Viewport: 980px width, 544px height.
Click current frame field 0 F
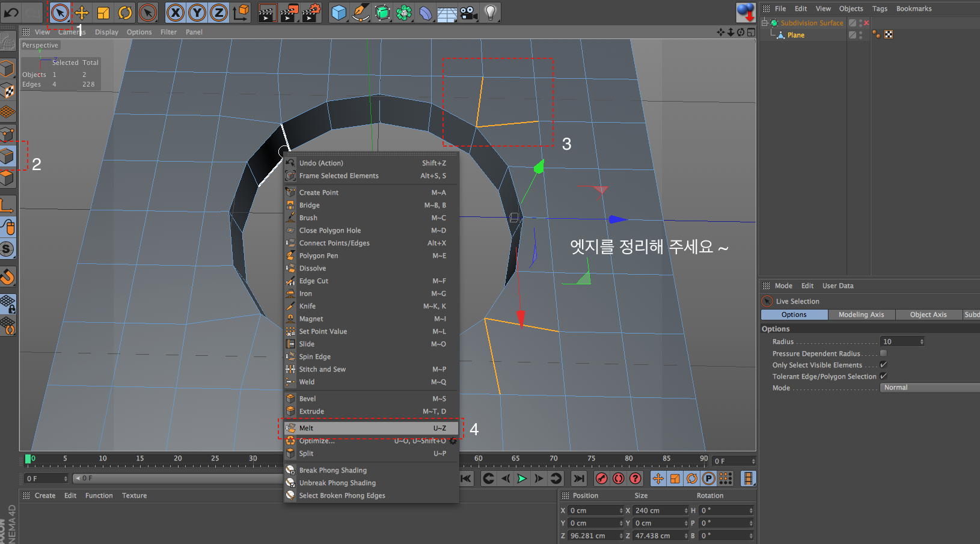46,478
